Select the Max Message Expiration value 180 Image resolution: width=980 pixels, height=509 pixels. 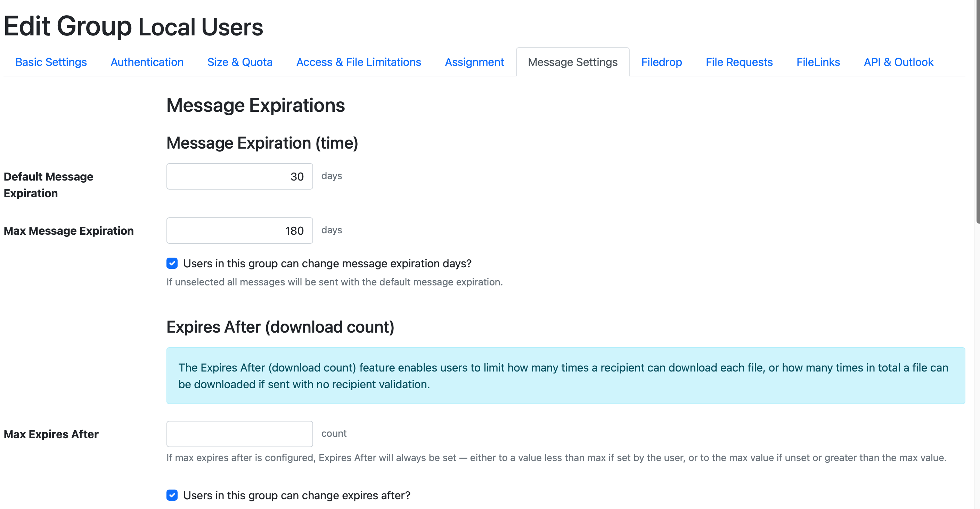(x=239, y=230)
